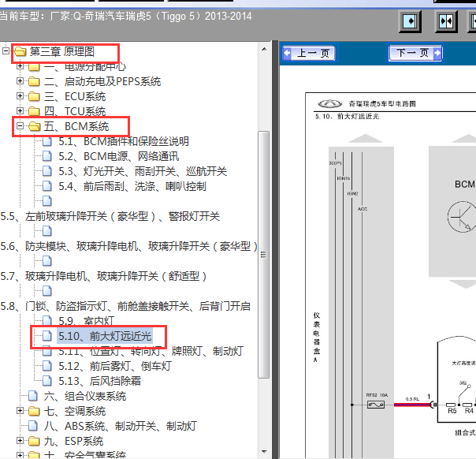Open 5.6、防夹模块、玻璃升降电机 entry

(x=129, y=246)
